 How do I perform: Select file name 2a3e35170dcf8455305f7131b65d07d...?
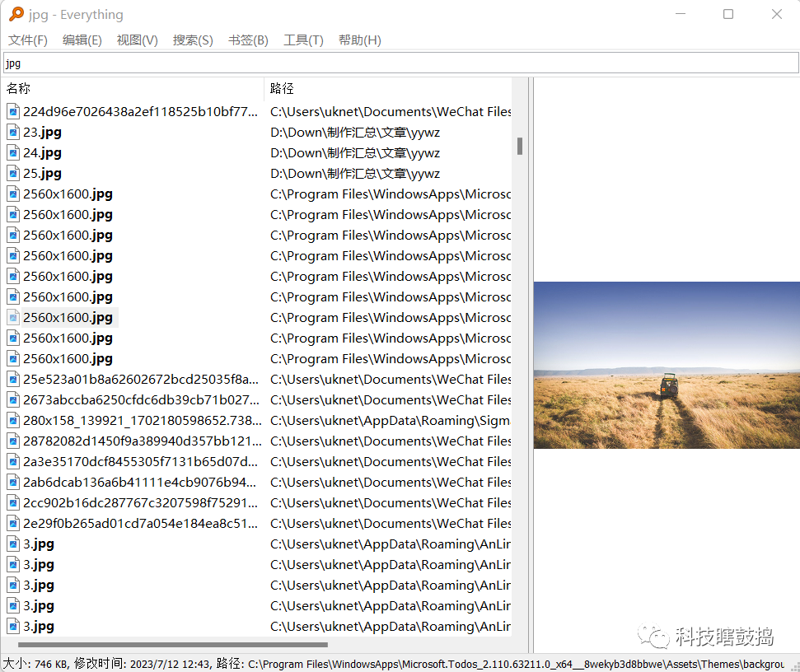[140, 461]
